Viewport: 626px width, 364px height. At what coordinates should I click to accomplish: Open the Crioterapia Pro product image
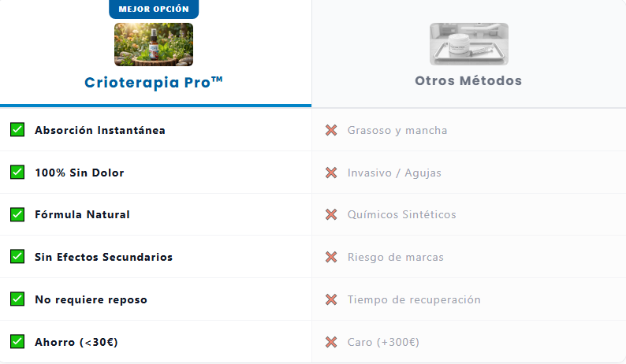(x=154, y=44)
